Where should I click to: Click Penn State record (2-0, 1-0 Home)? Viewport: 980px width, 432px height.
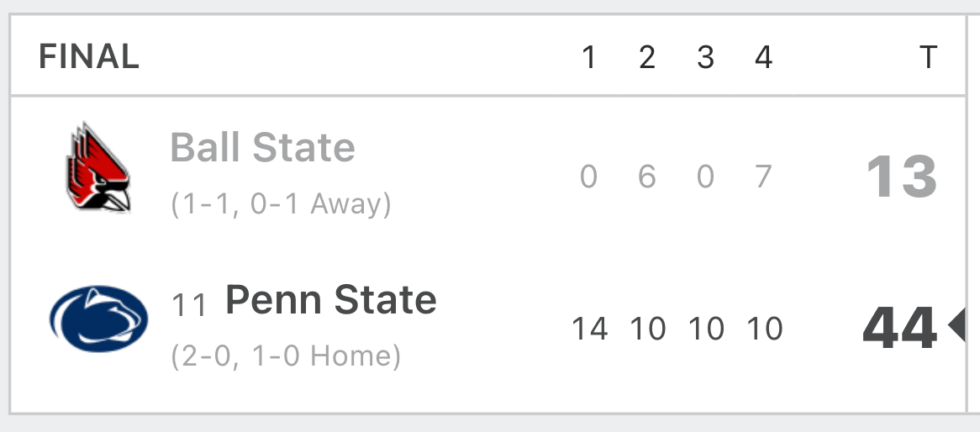tap(286, 356)
